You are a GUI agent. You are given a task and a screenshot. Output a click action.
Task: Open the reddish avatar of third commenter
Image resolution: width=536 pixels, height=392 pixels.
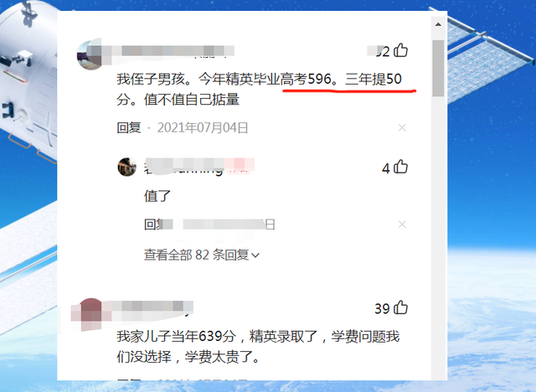90,314
